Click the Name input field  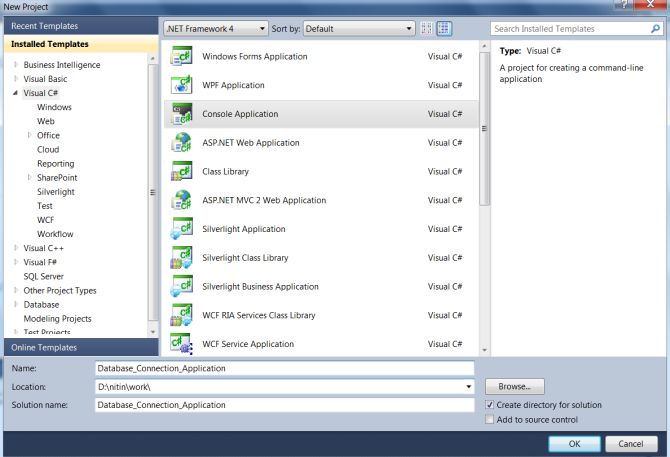tap(284, 368)
